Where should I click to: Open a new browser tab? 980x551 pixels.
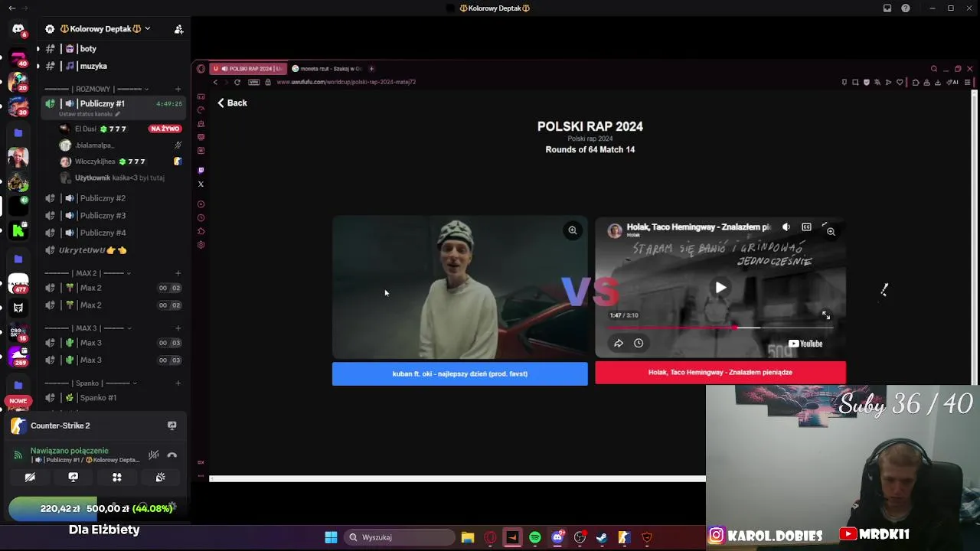point(371,68)
